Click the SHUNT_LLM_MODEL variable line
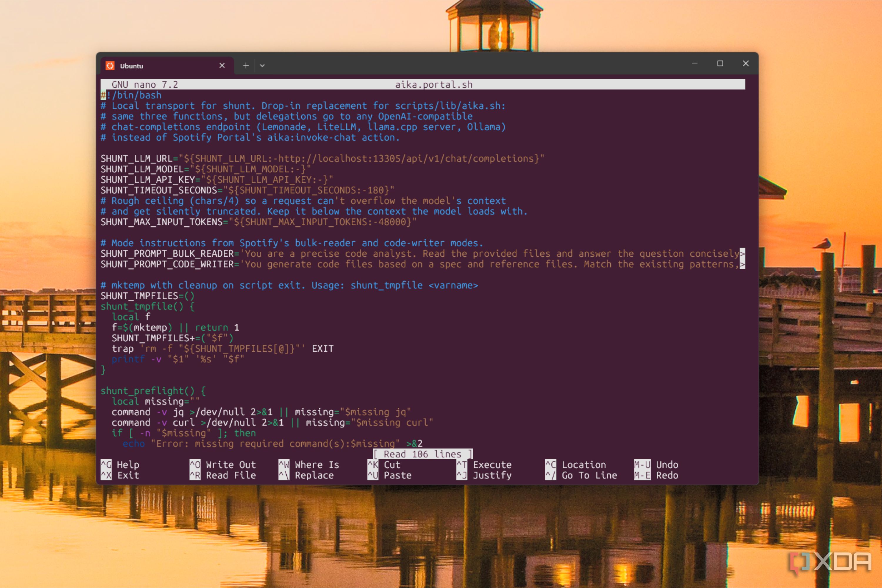 pyautogui.click(x=206, y=169)
